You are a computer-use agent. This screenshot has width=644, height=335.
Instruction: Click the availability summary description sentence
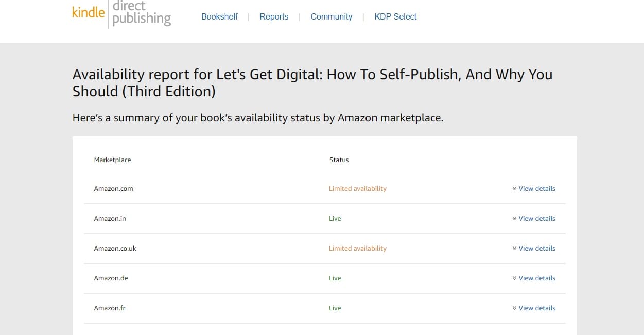(258, 118)
